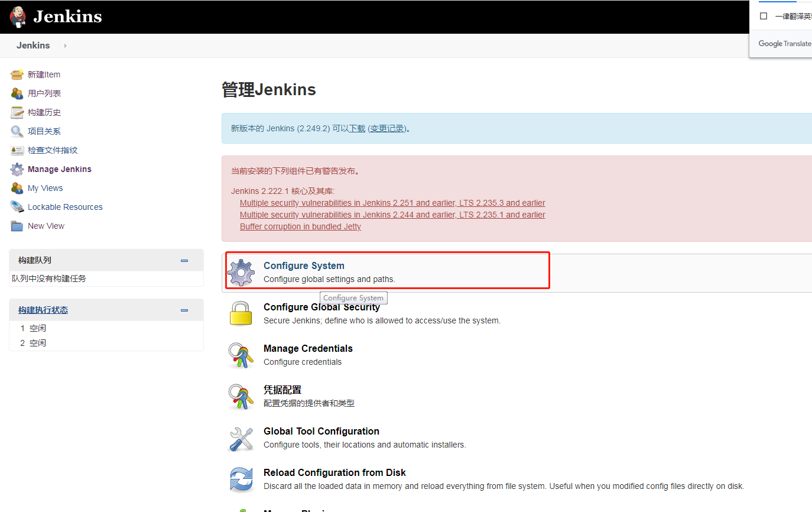Viewport: 812px width, 512px height.
Task: Open the Lockable Resources link
Action: coord(65,207)
